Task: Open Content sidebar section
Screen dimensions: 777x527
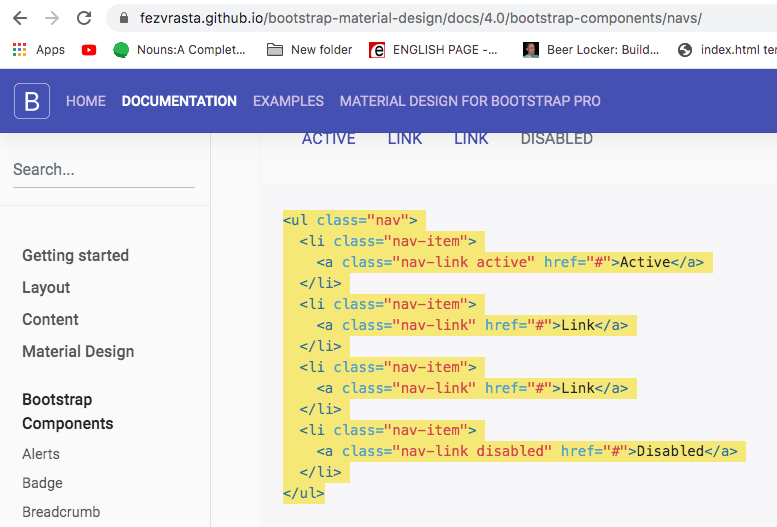Action: 50,319
